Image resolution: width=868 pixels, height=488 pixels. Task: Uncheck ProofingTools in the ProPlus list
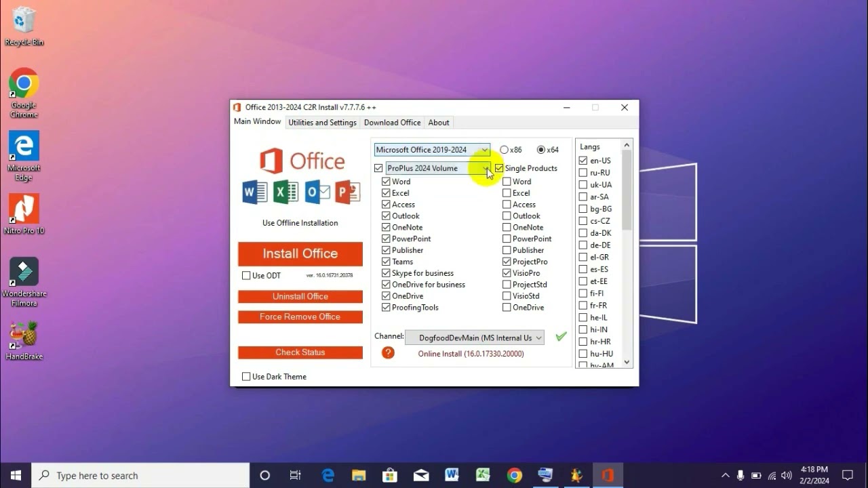click(386, 308)
